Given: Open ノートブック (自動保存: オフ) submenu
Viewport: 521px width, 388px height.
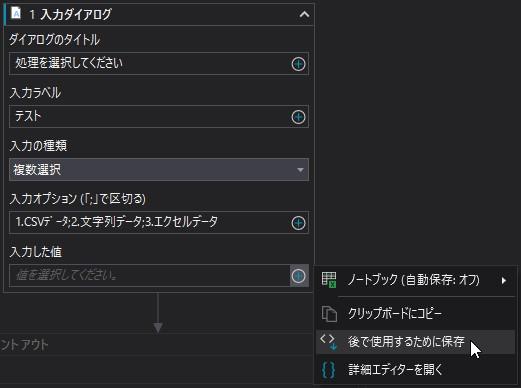Looking at the screenshot, I should [415, 280].
